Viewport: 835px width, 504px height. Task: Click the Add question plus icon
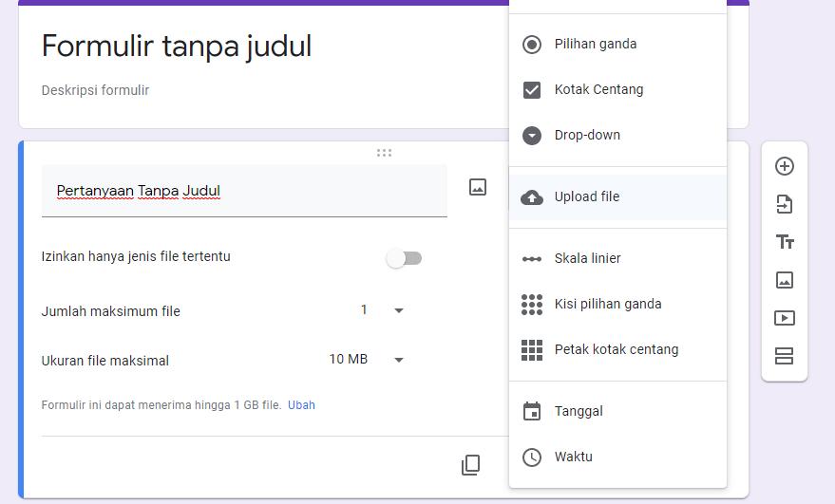[x=785, y=166]
